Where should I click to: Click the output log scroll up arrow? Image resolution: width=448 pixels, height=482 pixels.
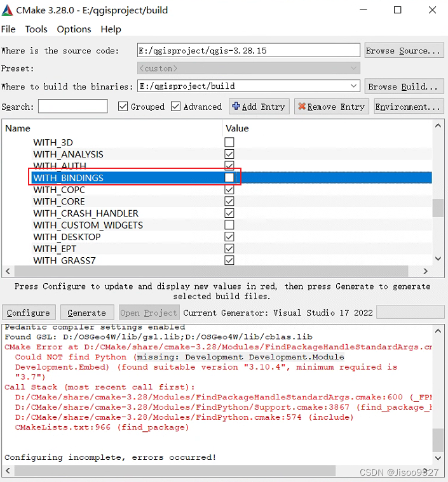click(438, 331)
